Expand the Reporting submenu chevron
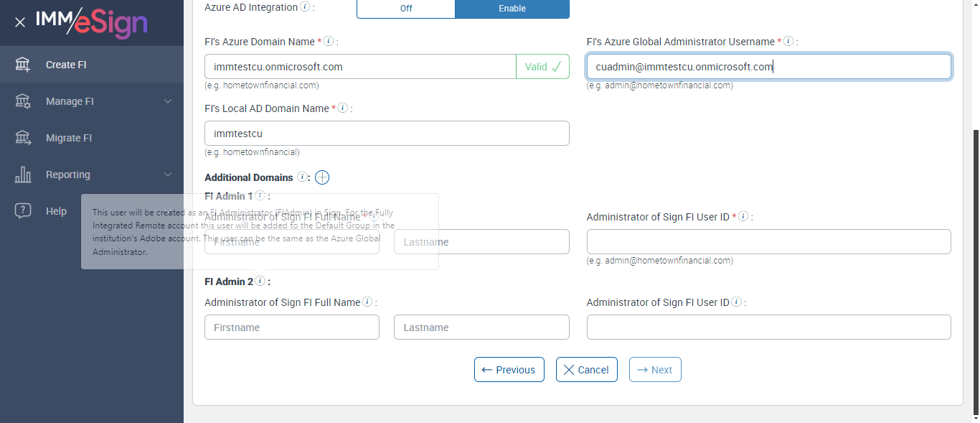 click(168, 175)
